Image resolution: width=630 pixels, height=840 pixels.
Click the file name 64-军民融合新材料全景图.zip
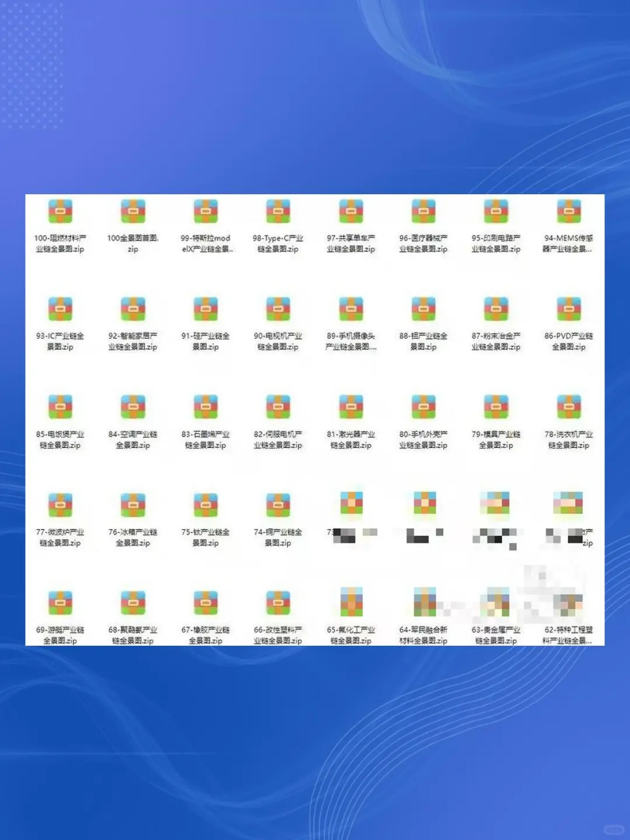coord(423,635)
